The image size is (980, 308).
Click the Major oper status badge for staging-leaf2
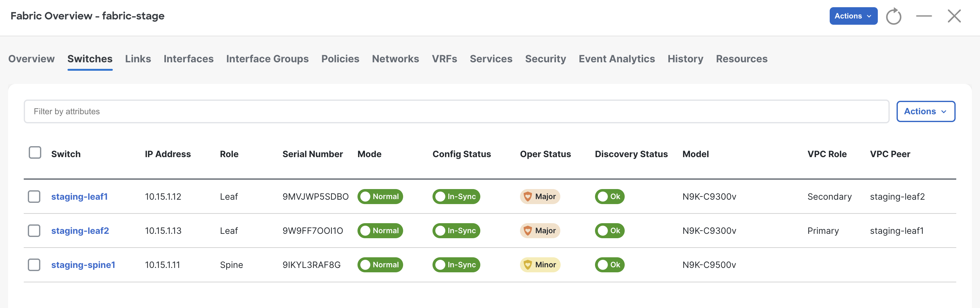[540, 231]
